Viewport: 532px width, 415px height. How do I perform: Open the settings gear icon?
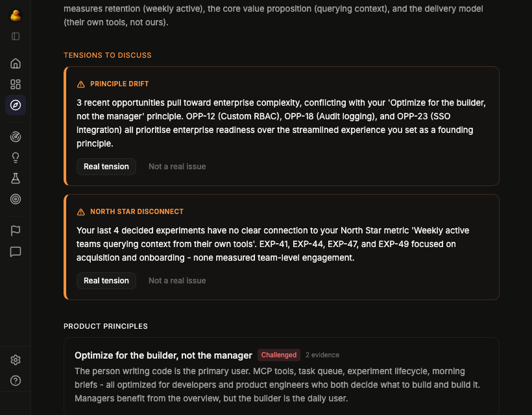[15, 359]
